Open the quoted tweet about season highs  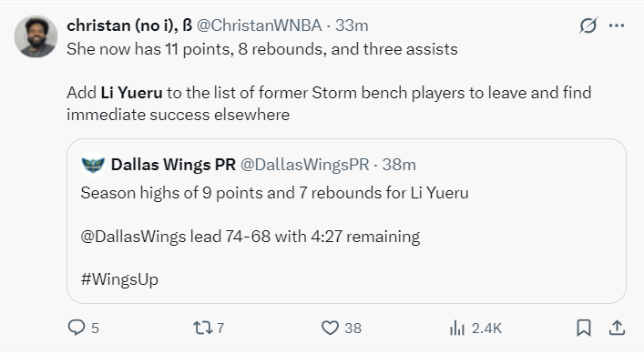click(x=346, y=221)
